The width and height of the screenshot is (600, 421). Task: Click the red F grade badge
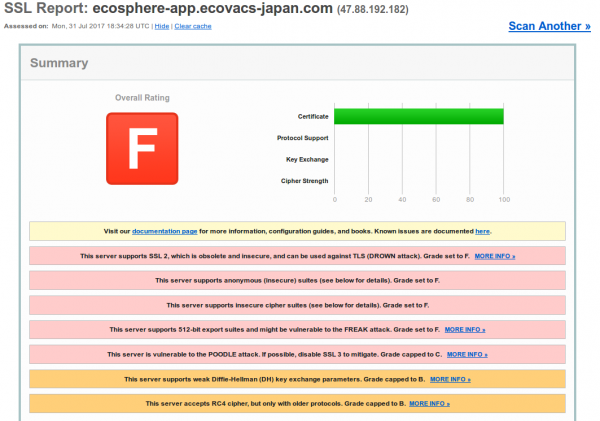pos(142,148)
